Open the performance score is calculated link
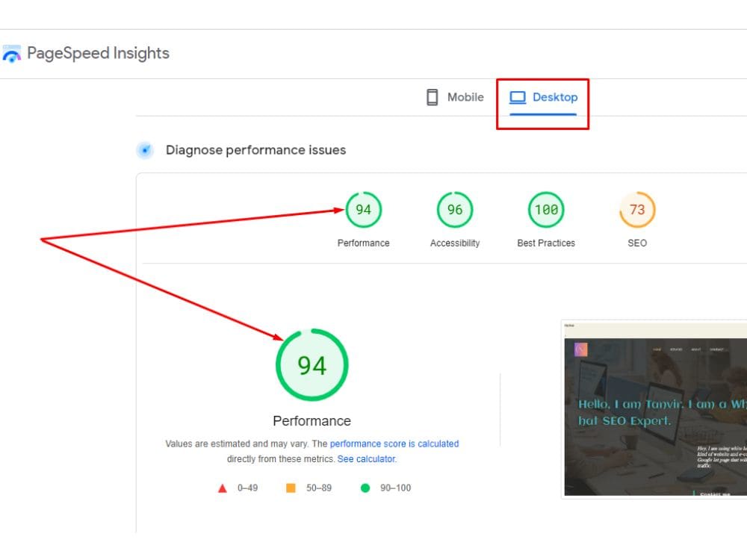This screenshot has height=560, width=747. 394,444
